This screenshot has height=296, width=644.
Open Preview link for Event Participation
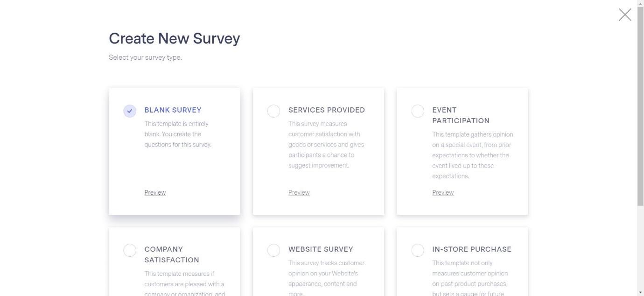(x=443, y=192)
